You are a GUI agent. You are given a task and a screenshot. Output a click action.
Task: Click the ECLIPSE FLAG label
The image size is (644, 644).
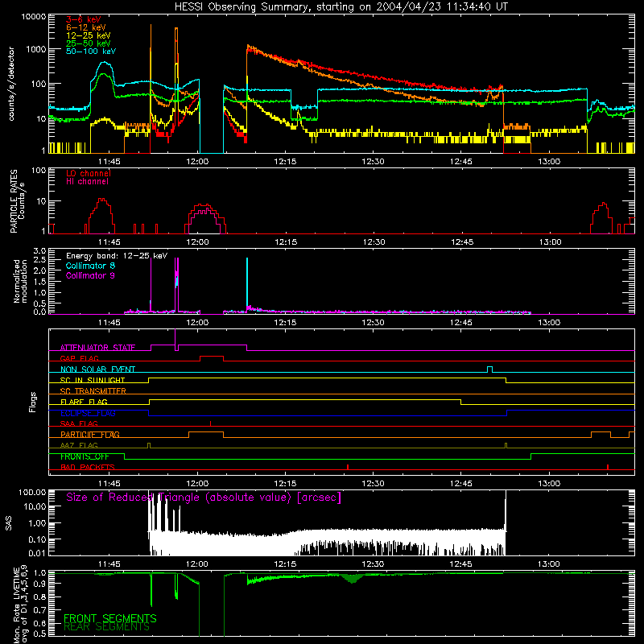[x=88, y=413]
